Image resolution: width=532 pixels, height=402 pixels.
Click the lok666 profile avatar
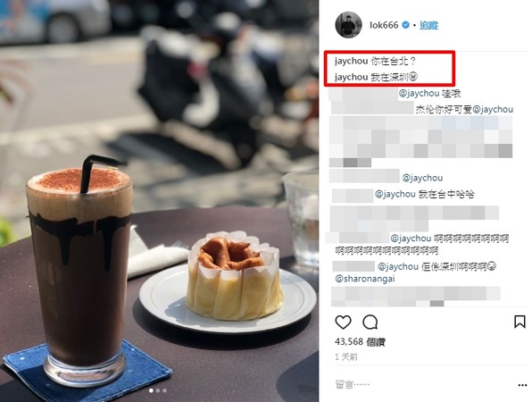348,25
